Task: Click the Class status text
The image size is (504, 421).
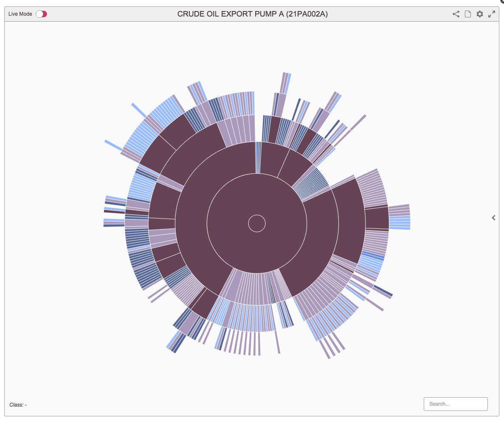Action: (18, 404)
